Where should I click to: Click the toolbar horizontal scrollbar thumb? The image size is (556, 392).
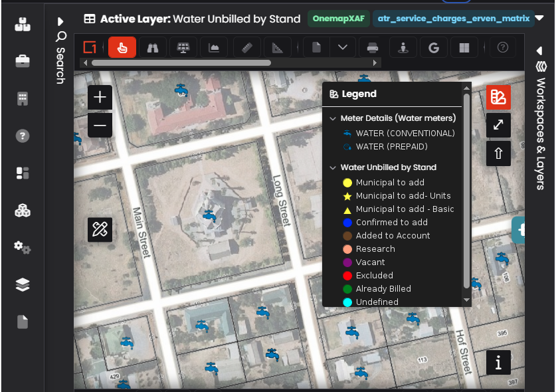tap(181, 63)
